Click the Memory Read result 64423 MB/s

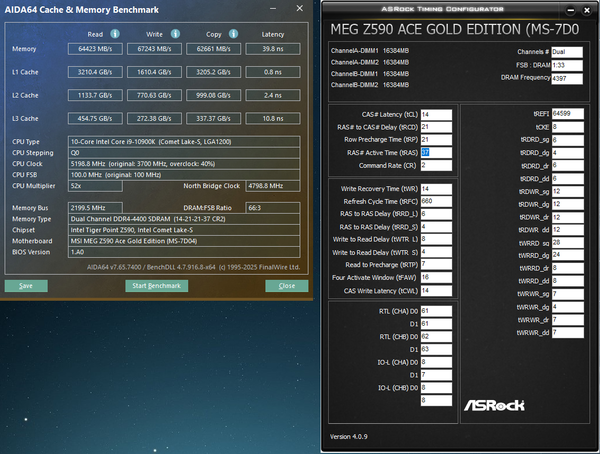(95, 49)
